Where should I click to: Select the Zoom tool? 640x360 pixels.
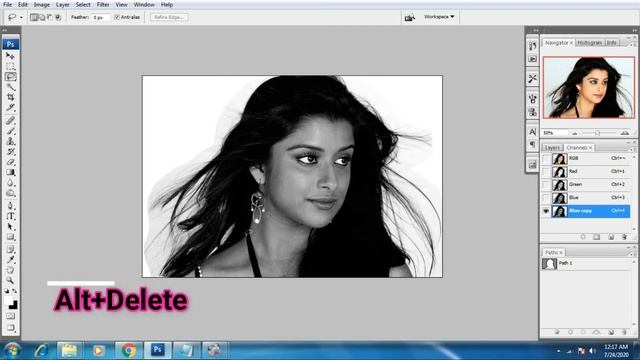10,280
